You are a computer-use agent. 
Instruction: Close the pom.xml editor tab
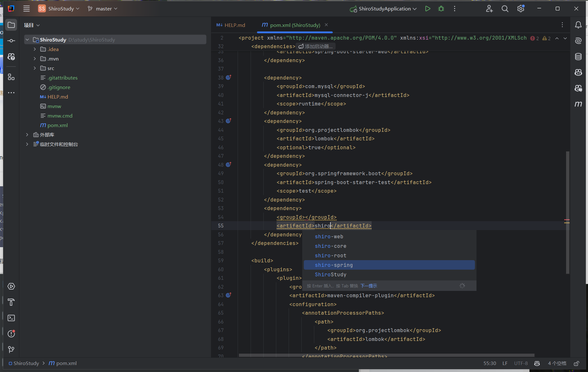tap(326, 25)
